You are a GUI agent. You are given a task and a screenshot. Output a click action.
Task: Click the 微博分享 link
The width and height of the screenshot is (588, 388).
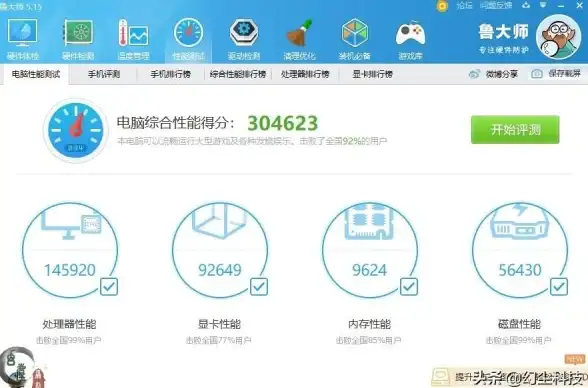click(501, 74)
